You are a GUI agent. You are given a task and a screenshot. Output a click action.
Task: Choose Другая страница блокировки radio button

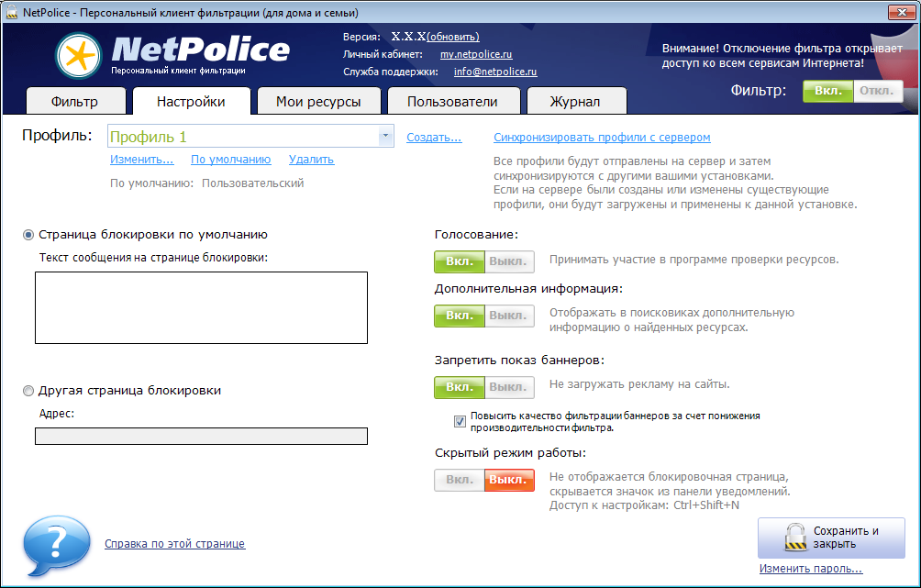(28, 391)
